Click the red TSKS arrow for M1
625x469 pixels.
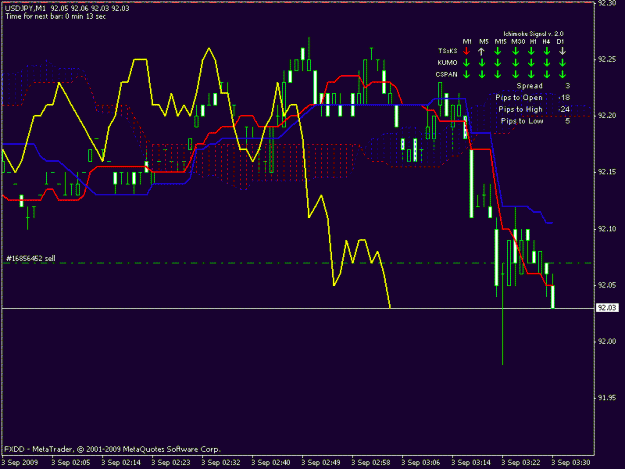(x=467, y=51)
